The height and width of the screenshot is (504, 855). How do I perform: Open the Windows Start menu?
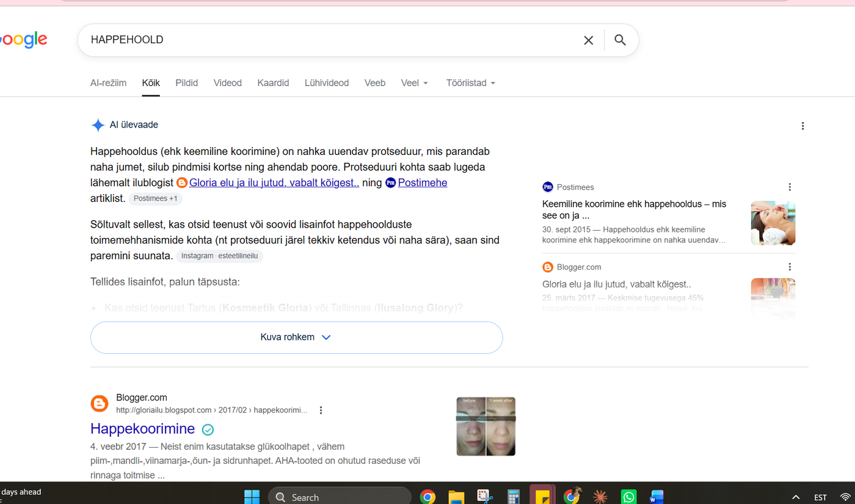[252, 497]
